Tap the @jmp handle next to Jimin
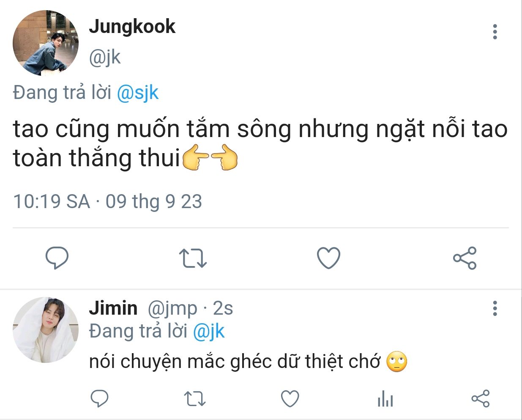 click(172, 309)
